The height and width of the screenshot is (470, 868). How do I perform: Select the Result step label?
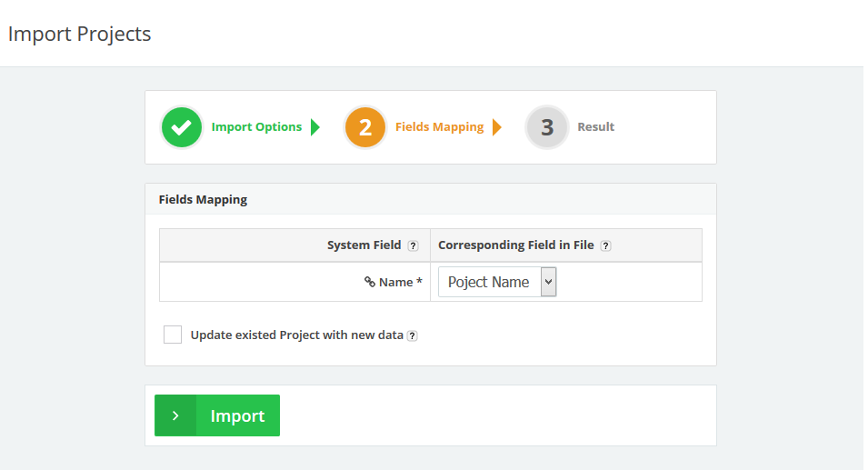(x=596, y=127)
